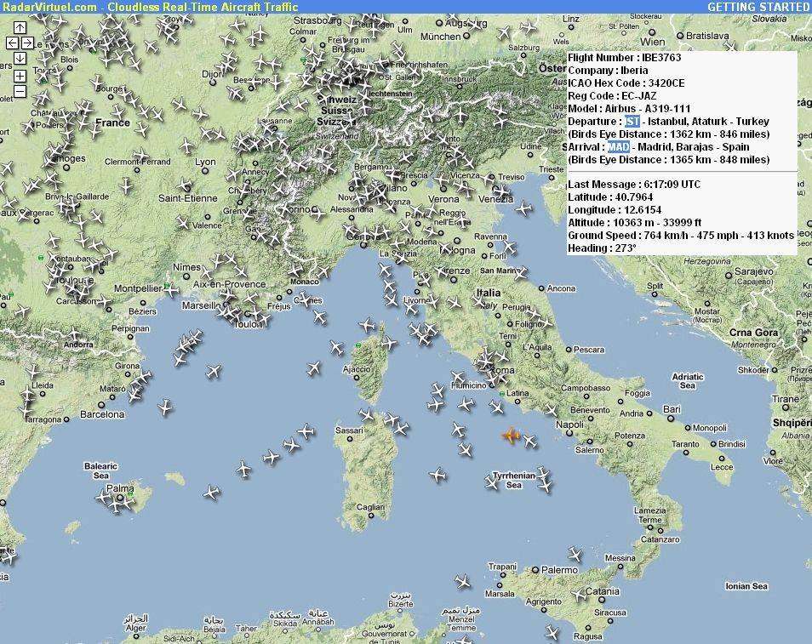The width and height of the screenshot is (812, 644).
Task: Click the Last Message 6:17:09 UTC line
Action: click(634, 185)
